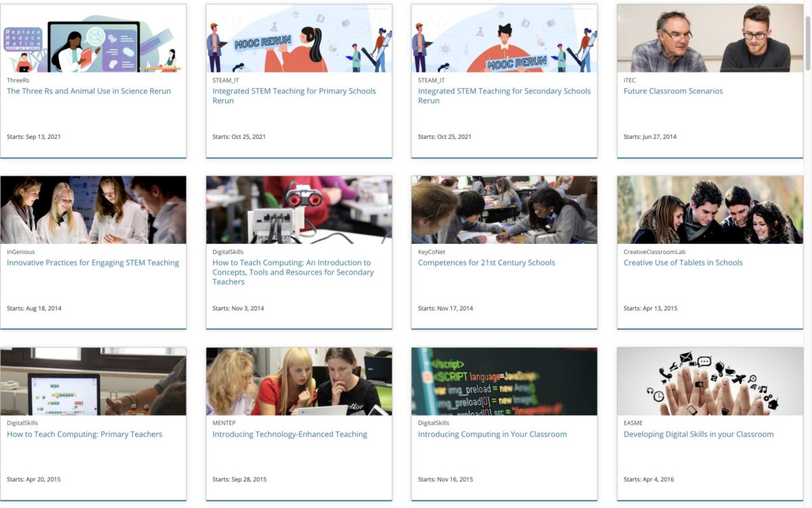Open Future Classroom Scenarios course
This screenshot has height=508, width=812.
click(x=673, y=91)
